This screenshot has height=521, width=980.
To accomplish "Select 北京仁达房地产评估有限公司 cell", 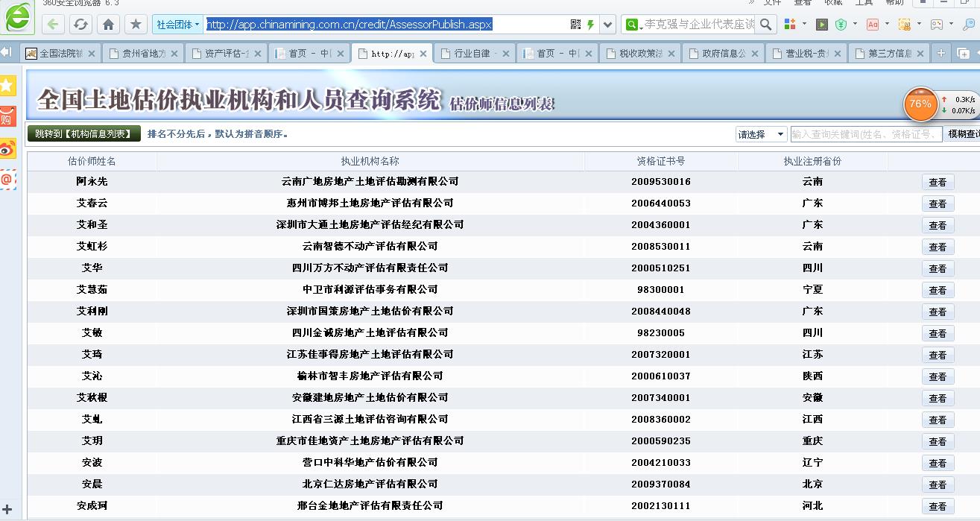I will click(x=370, y=484).
